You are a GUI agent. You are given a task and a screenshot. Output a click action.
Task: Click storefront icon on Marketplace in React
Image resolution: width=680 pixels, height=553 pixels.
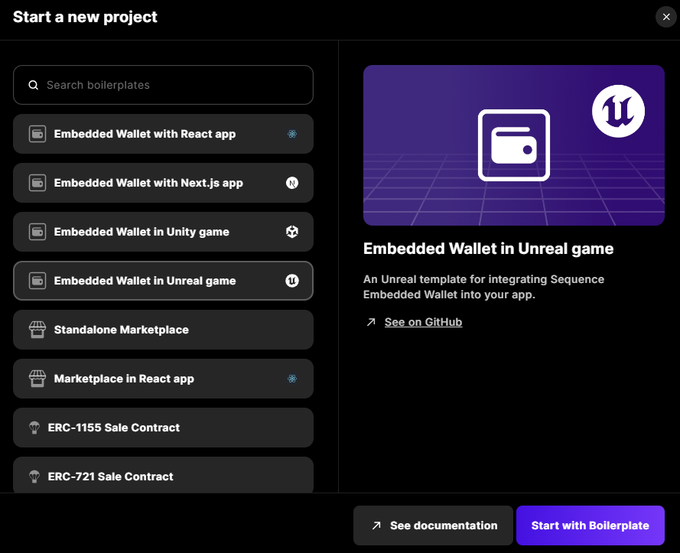tap(37, 379)
